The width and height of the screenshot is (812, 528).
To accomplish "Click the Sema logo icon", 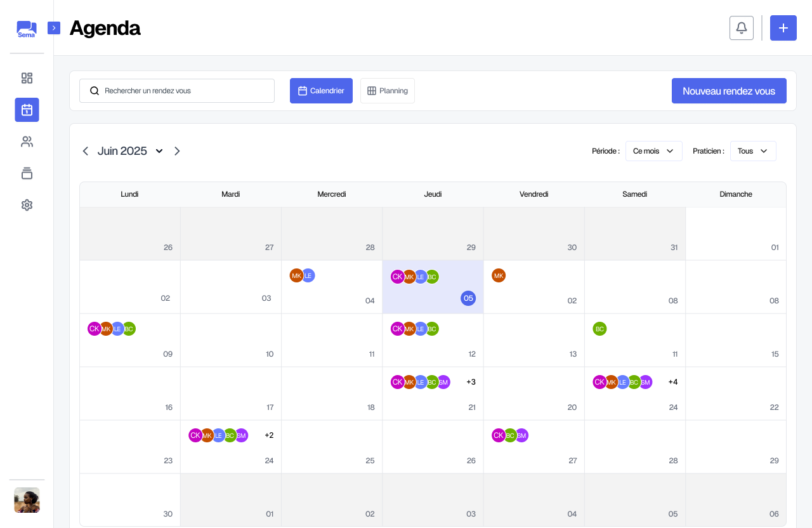I will pos(27,29).
